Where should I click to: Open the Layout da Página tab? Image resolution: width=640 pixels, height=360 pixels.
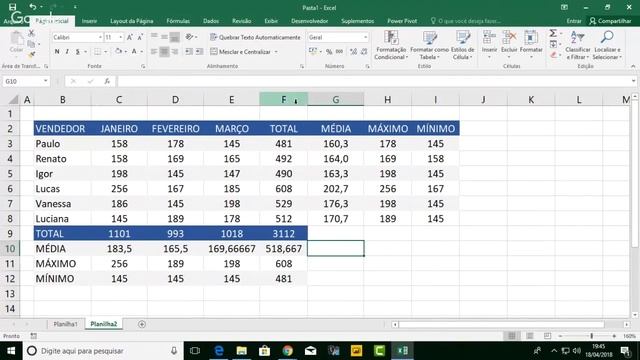point(131,21)
